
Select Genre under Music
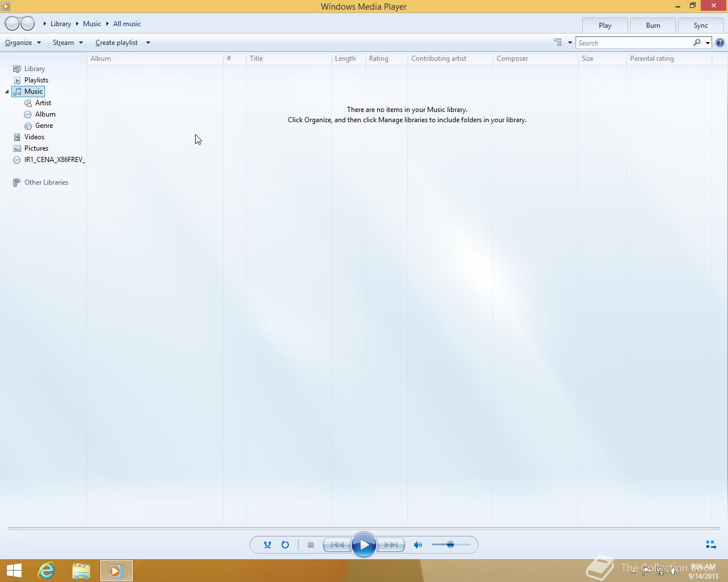(44, 126)
